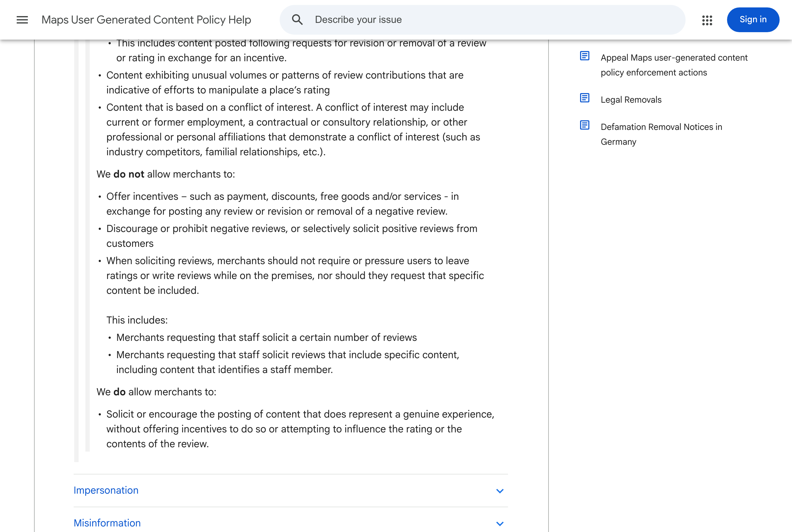Click bullet 'Merchants requesting that staff solicit a certain number'
This screenshot has width=792, height=532.
point(266,337)
